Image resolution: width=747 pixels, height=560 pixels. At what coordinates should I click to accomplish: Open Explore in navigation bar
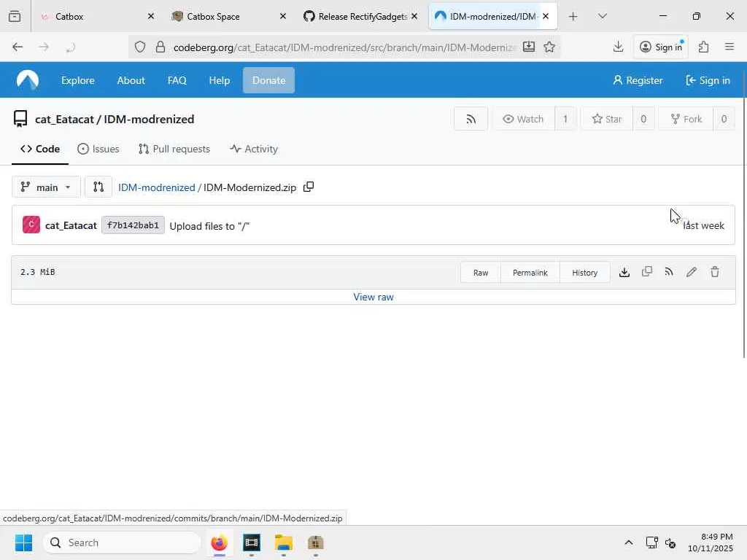click(x=77, y=80)
